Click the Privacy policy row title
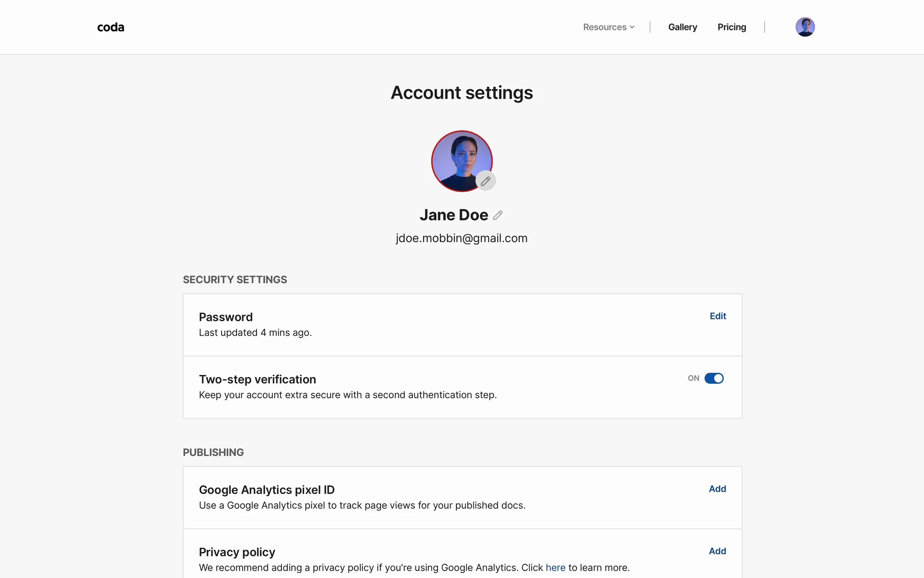 (x=237, y=552)
